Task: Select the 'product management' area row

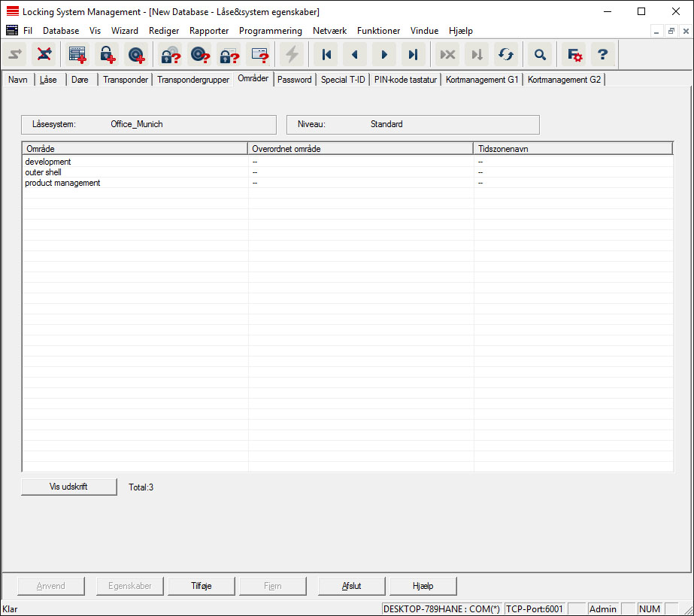Action: (x=62, y=183)
